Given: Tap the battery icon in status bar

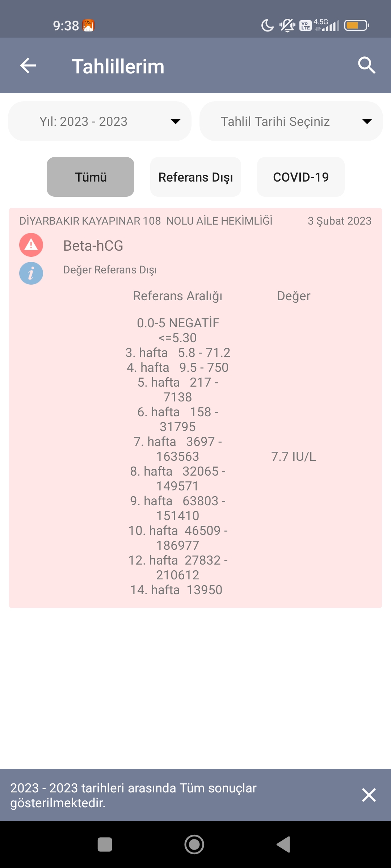Looking at the screenshot, I should pos(357,25).
